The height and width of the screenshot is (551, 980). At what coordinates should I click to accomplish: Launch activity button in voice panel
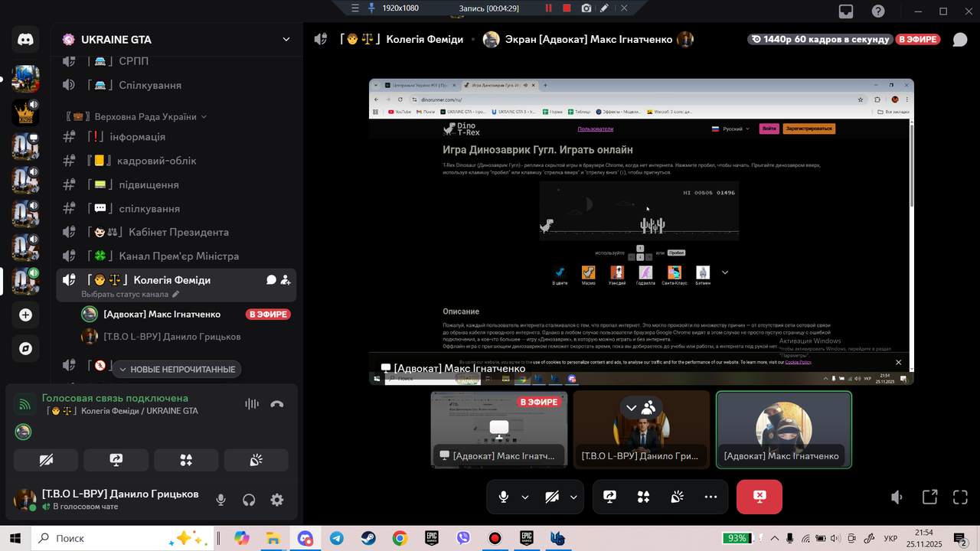point(186,460)
